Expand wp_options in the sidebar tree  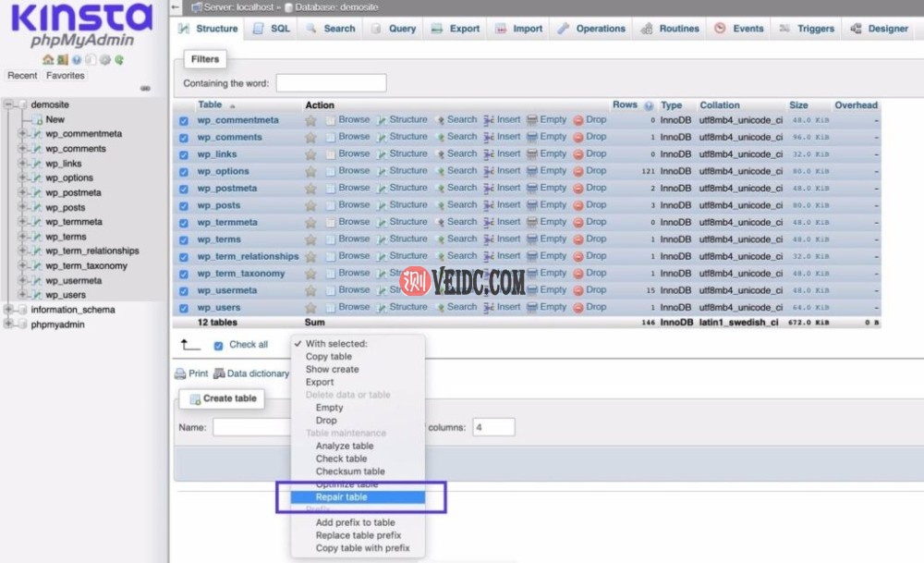(x=23, y=177)
